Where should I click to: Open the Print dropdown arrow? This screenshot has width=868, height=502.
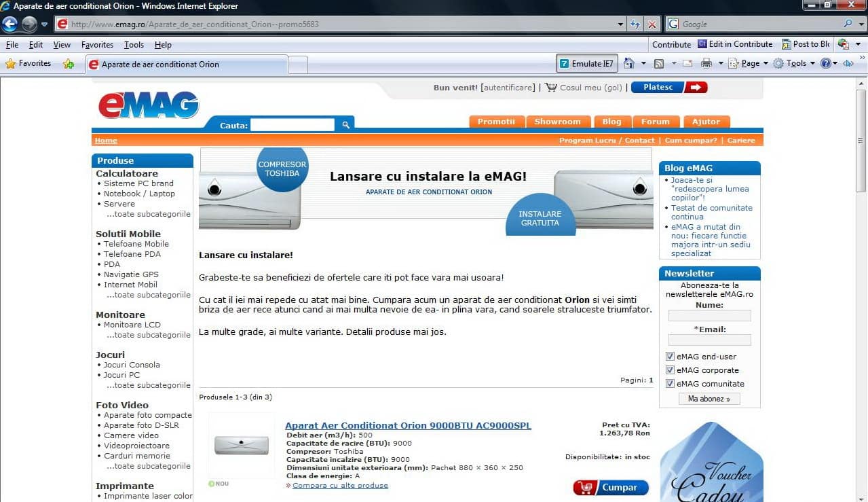tap(720, 64)
